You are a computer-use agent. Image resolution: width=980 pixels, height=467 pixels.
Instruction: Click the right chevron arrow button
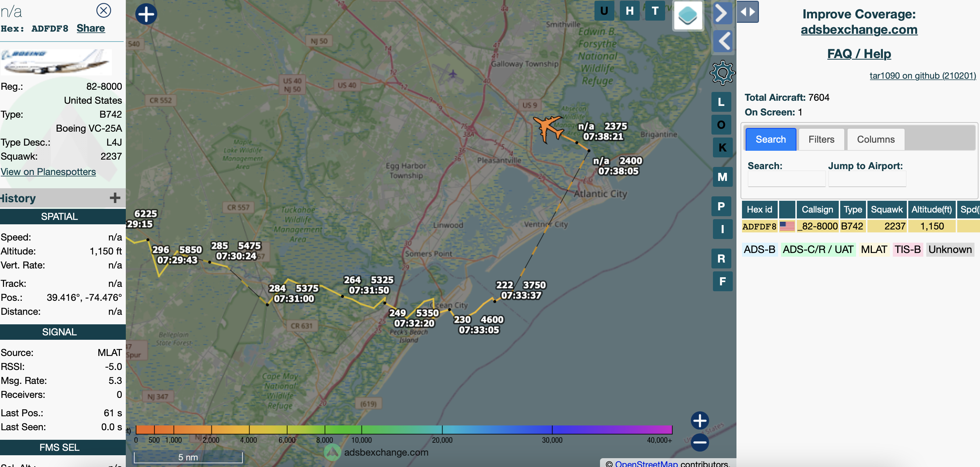tap(722, 13)
